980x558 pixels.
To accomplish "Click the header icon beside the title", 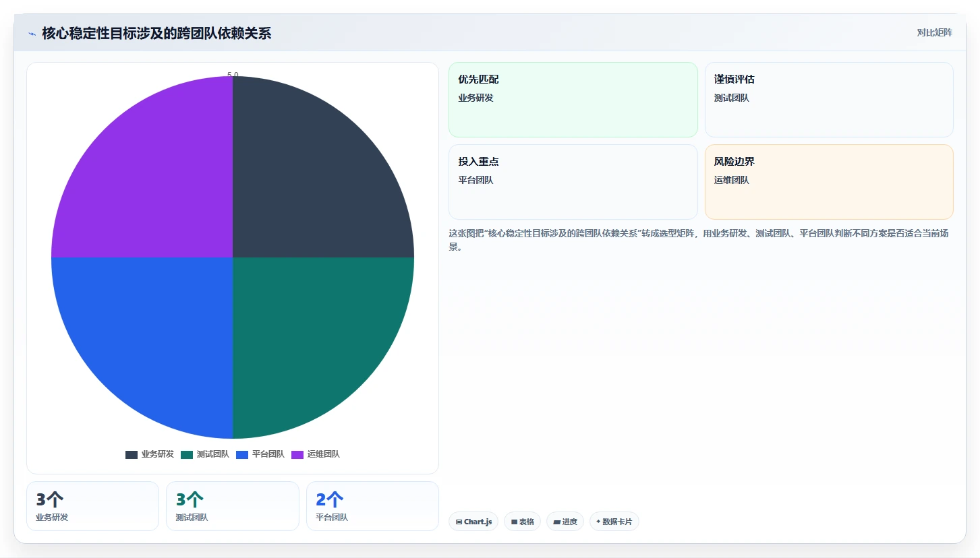I will [32, 34].
